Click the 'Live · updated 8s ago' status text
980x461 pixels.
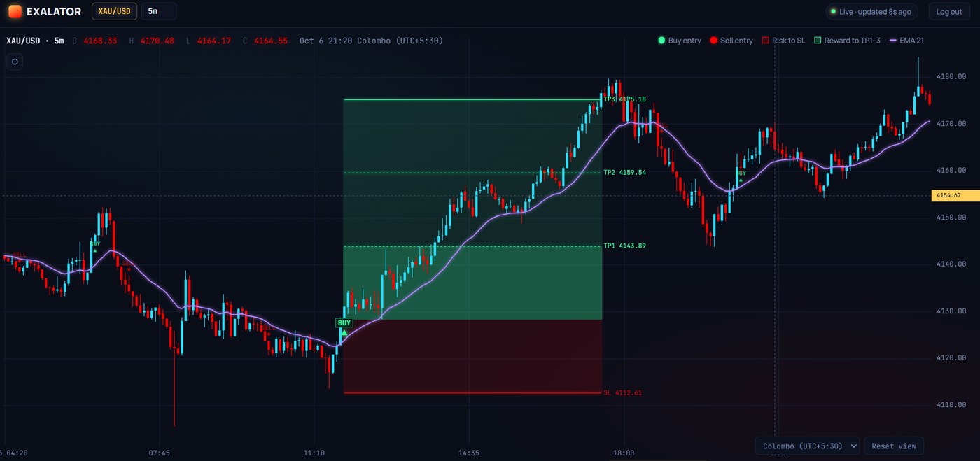coord(875,12)
